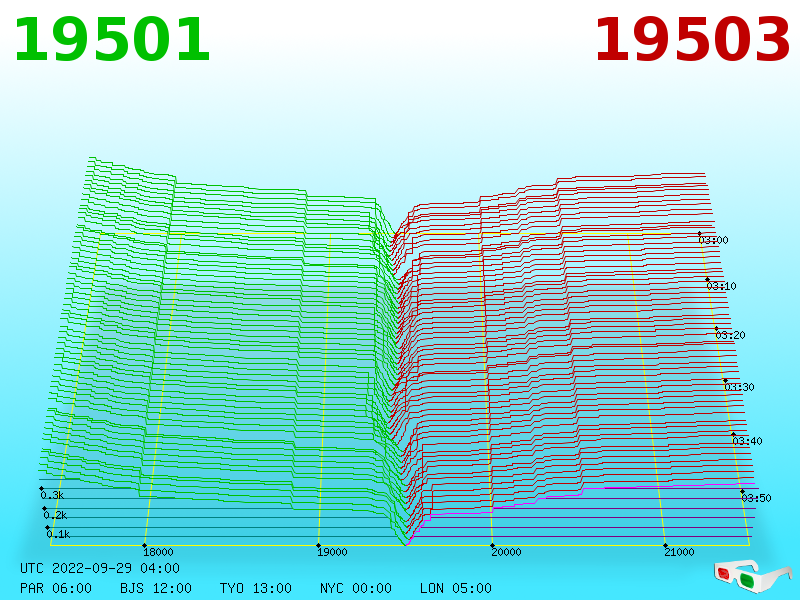Image resolution: width=800 pixels, height=600 pixels.
Task: Select the 18000 price axis label
Action: click(158, 552)
